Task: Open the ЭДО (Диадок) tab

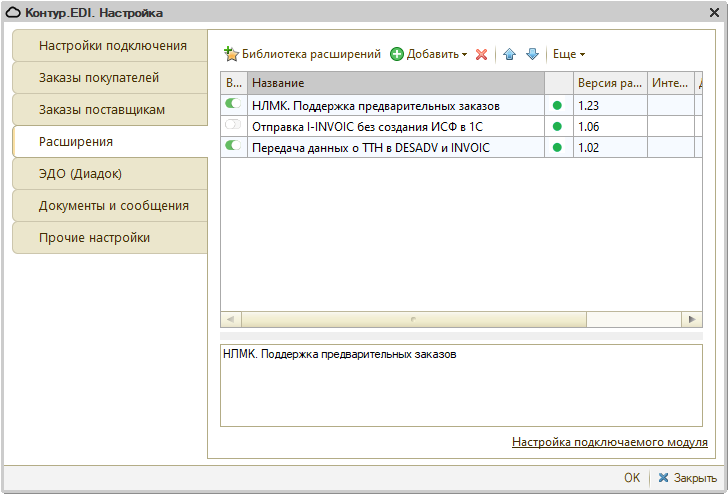Action: click(80, 174)
